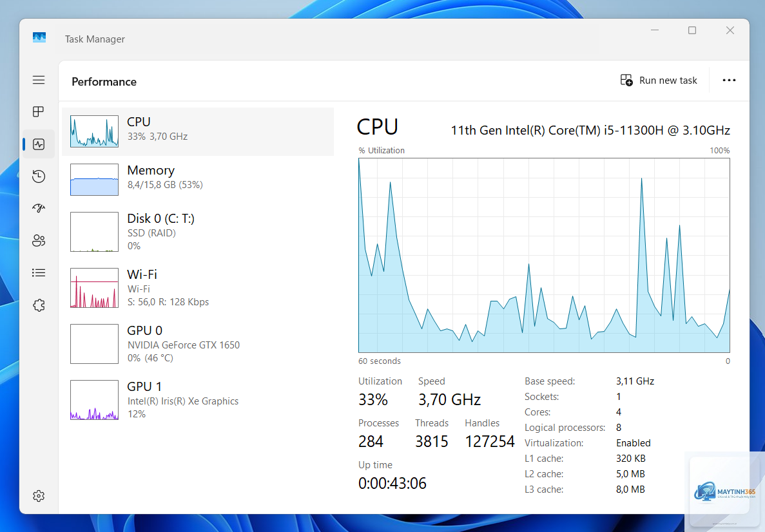Click the L3 cache 8,0 MB value
The width and height of the screenshot is (765, 532).
[x=630, y=489]
